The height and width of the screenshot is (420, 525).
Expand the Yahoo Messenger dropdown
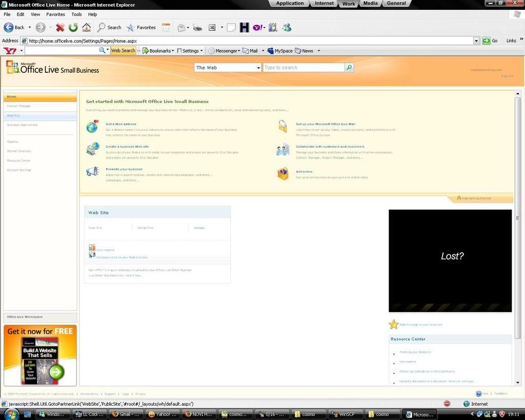pyautogui.click(x=239, y=51)
